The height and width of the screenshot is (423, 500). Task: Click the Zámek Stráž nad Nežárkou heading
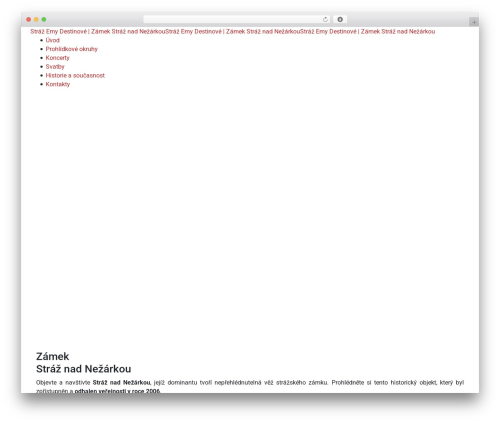tap(84, 363)
